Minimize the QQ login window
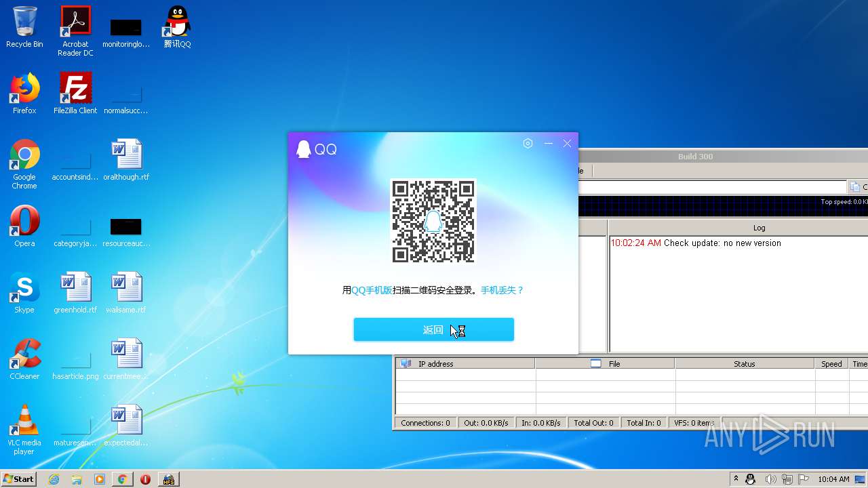 (x=549, y=144)
